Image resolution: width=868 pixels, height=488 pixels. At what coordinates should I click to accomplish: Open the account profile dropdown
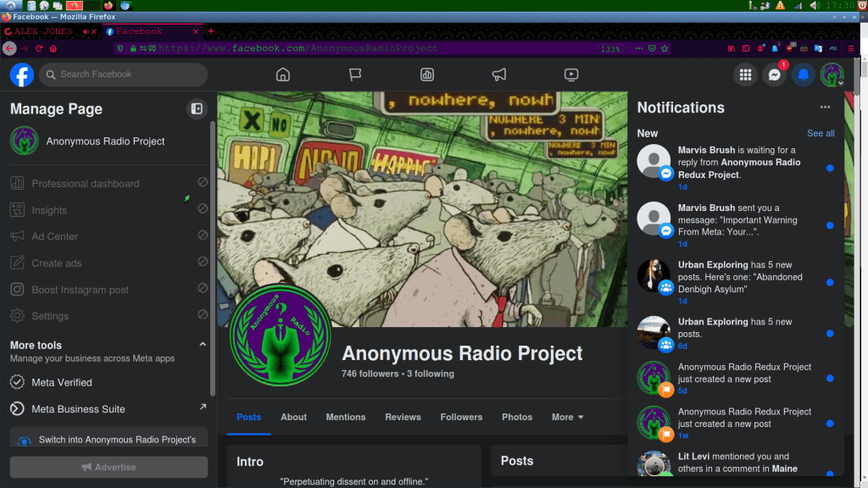pyautogui.click(x=832, y=75)
